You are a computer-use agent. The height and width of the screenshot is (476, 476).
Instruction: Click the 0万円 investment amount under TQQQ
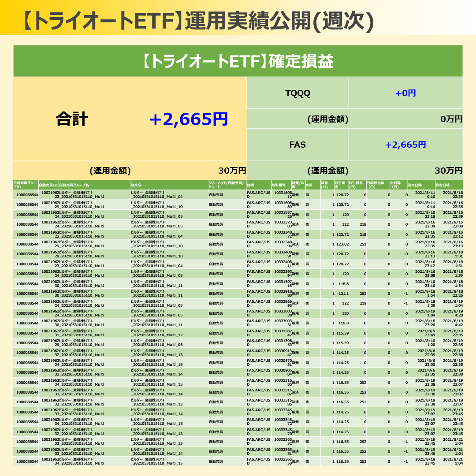click(451, 119)
